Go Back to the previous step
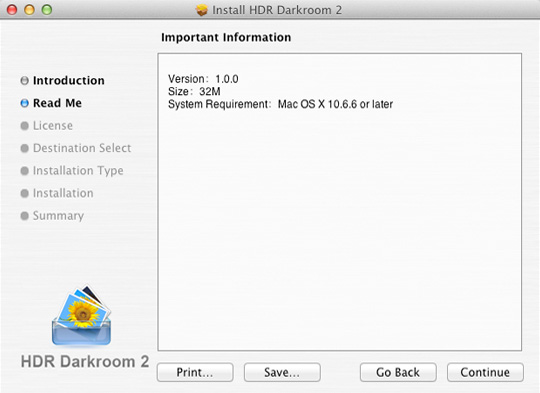The width and height of the screenshot is (540, 393). pos(398,372)
